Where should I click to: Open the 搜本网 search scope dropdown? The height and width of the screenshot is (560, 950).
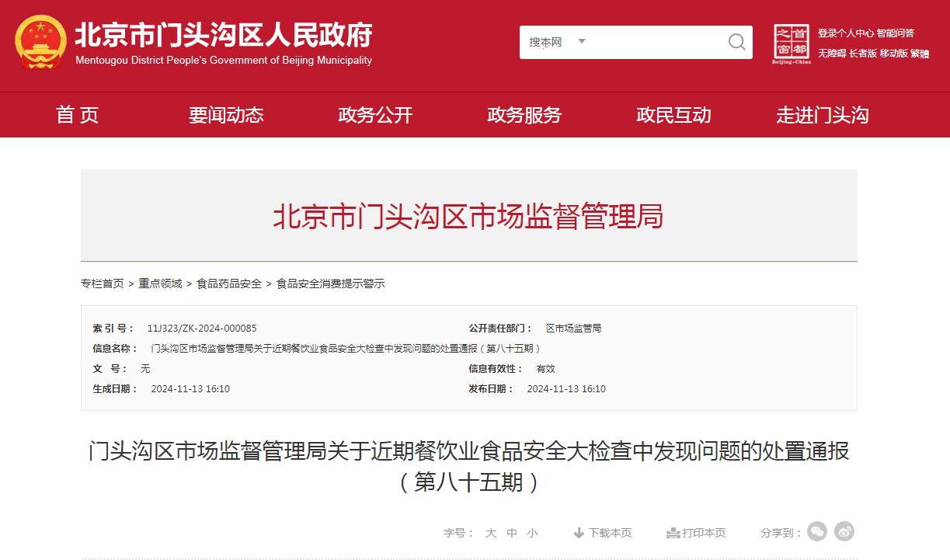tap(557, 42)
